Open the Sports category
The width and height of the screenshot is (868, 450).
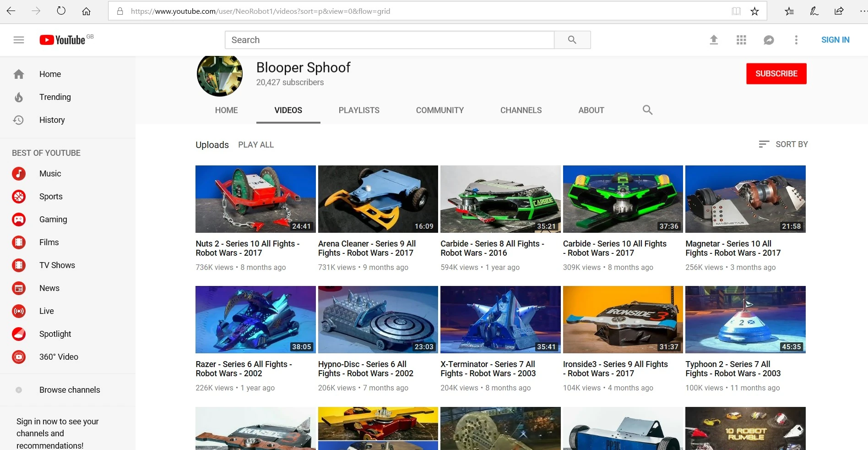click(68, 197)
